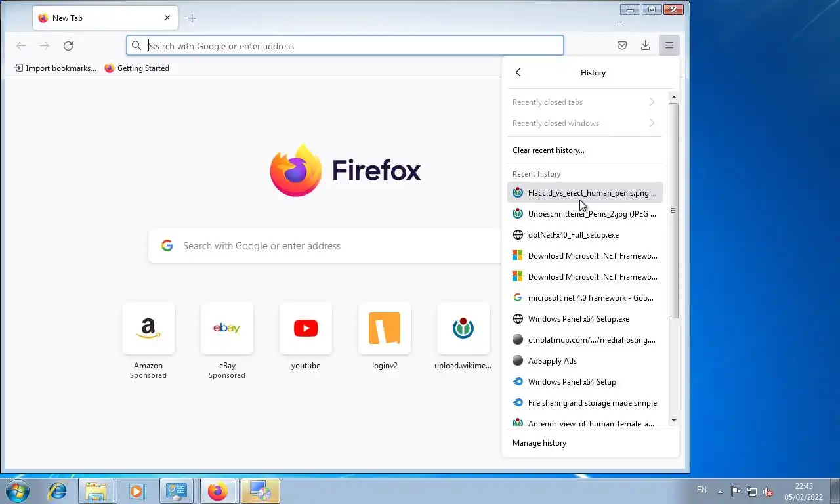The height and width of the screenshot is (504, 840).
Task: Open Windows Media Player from taskbar
Action: (136, 491)
